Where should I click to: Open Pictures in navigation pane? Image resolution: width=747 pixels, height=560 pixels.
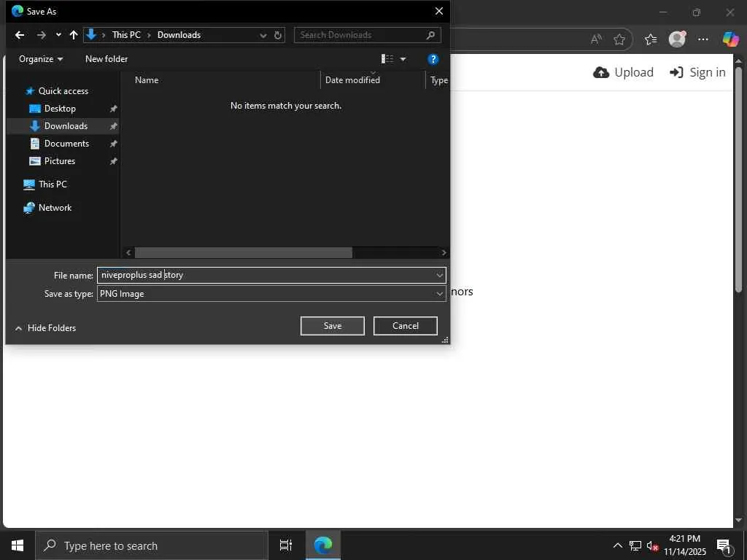(60, 161)
